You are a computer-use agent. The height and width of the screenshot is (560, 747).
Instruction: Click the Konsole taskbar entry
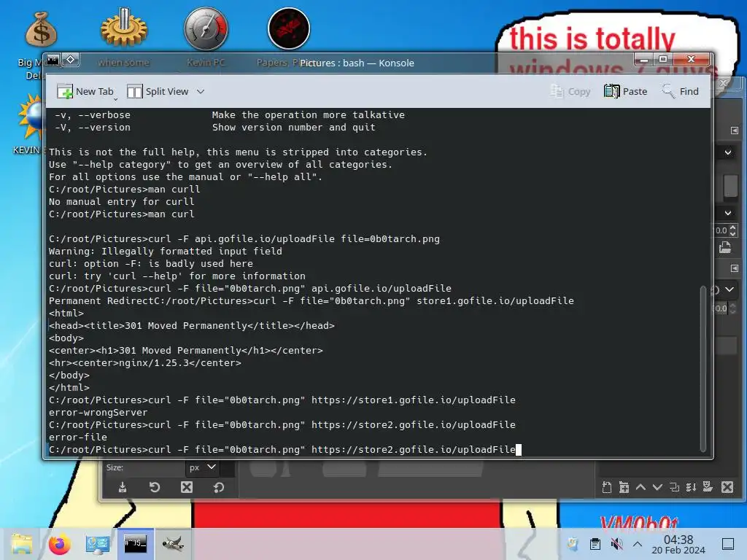[135, 543]
